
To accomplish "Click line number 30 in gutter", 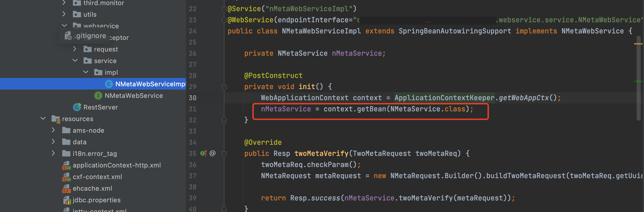I will [x=192, y=98].
